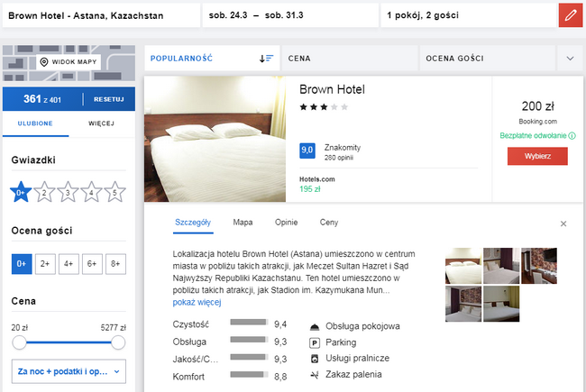Click the maximum price slider handle
586x392 pixels.
coord(117,342)
